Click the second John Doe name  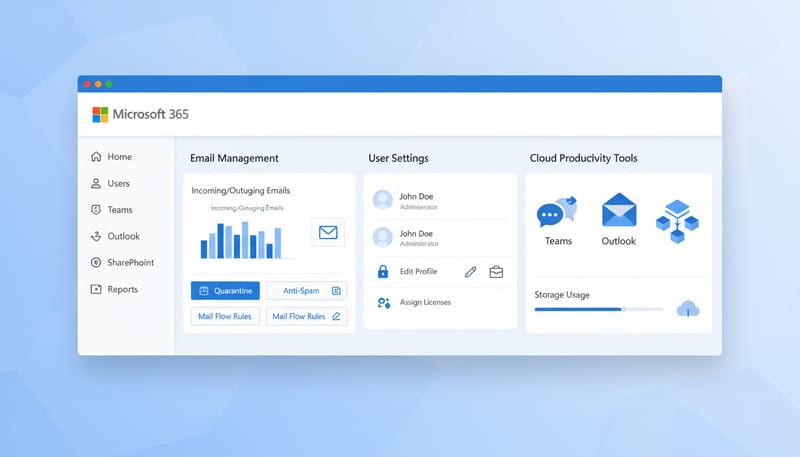tap(416, 234)
